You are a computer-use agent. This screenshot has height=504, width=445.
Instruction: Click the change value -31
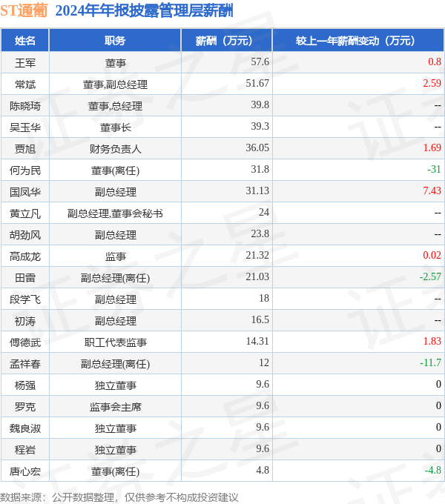[434, 170]
